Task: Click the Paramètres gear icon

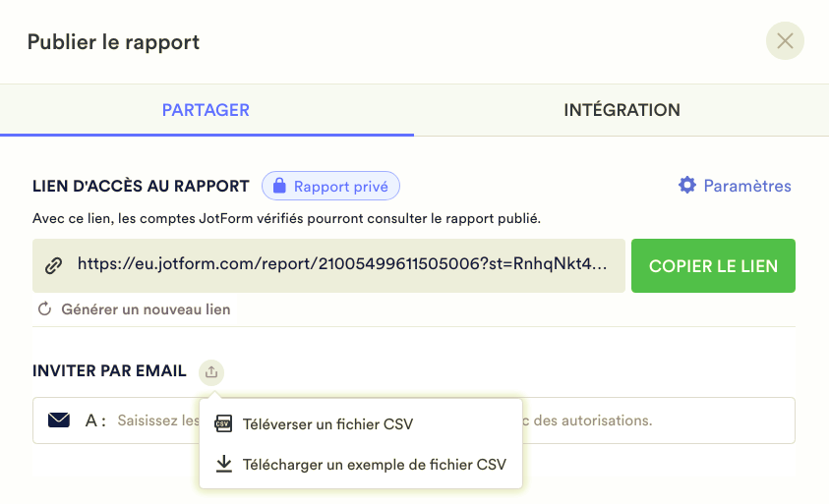Action: click(x=687, y=186)
